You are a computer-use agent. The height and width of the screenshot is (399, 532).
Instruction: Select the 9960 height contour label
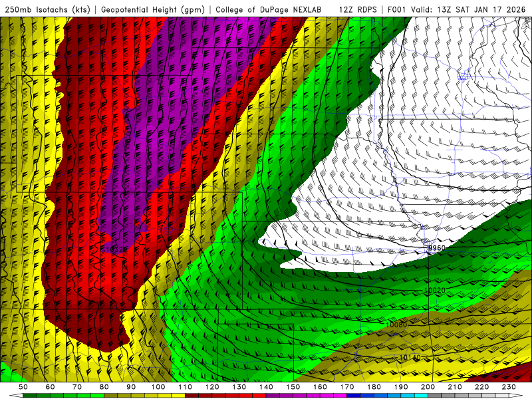pyautogui.click(x=437, y=248)
